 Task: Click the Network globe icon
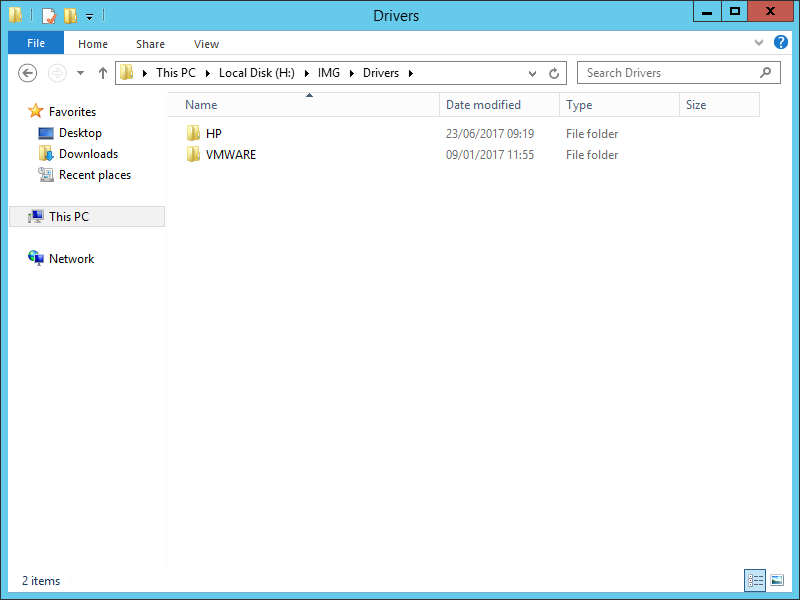click(36, 258)
